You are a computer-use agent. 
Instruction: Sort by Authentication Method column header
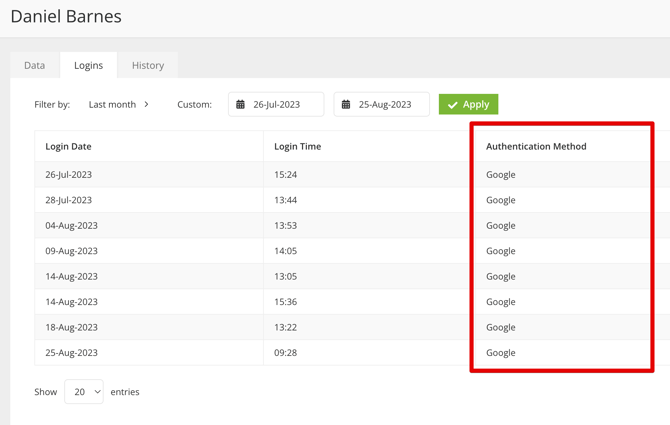click(x=536, y=146)
